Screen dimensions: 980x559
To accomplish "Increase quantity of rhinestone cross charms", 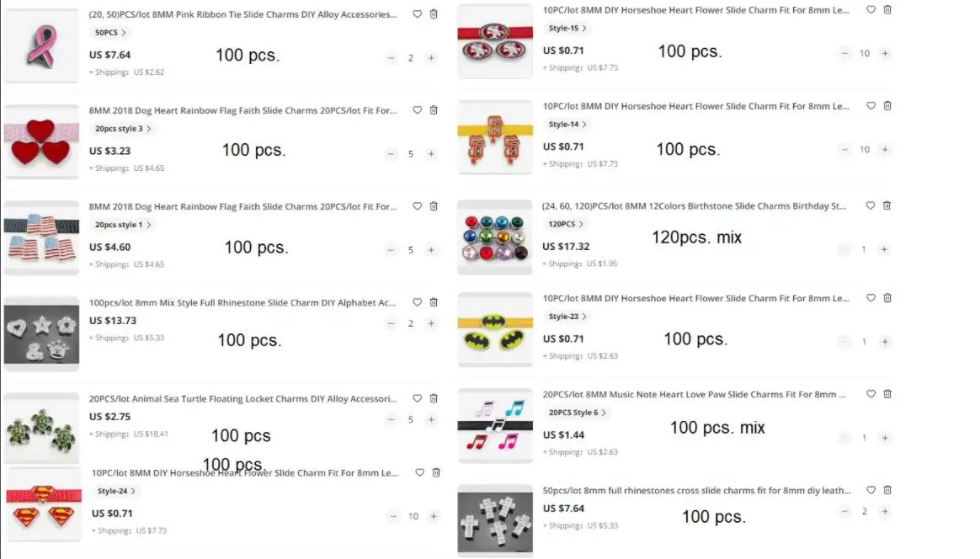I will 885,512.
